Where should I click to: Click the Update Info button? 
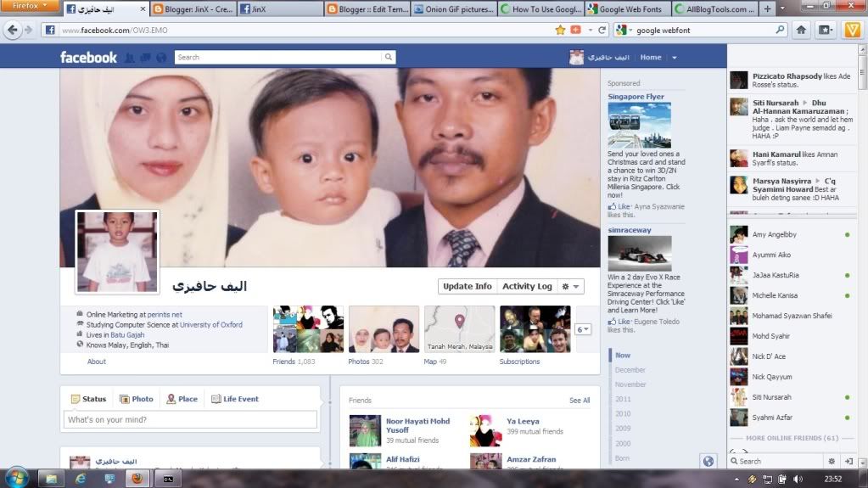pyautogui.click(x=468, y=286)
